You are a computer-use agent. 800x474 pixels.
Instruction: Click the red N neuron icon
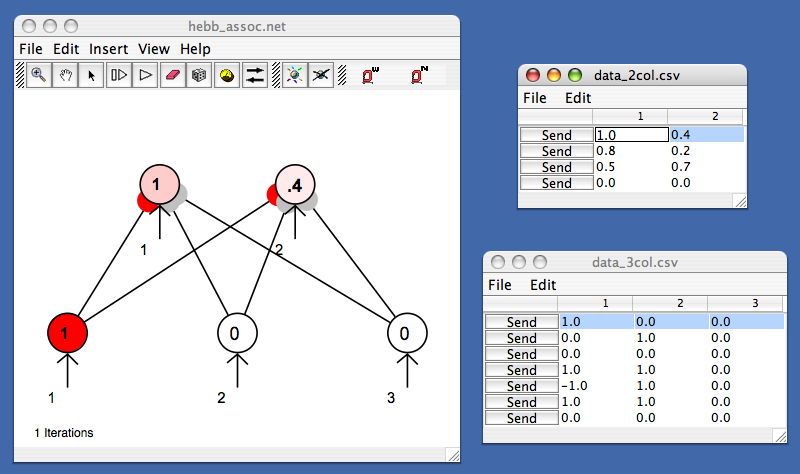pyautogui.click(x=420, y=75)
